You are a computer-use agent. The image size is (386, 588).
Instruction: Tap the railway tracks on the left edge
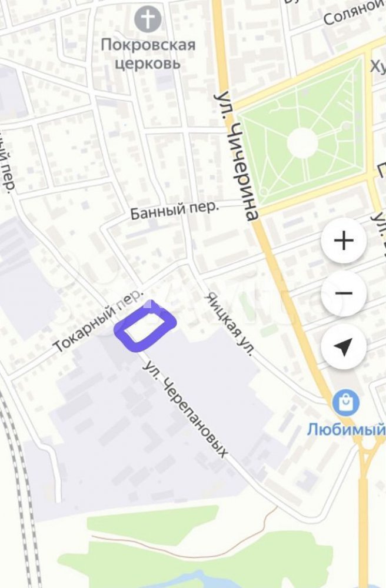[x=17, y=487]
